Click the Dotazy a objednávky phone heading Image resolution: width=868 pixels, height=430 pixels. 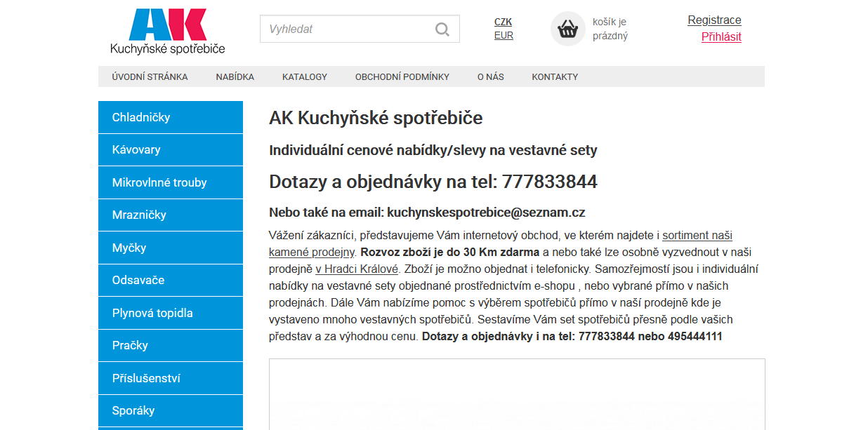[433, 182]
